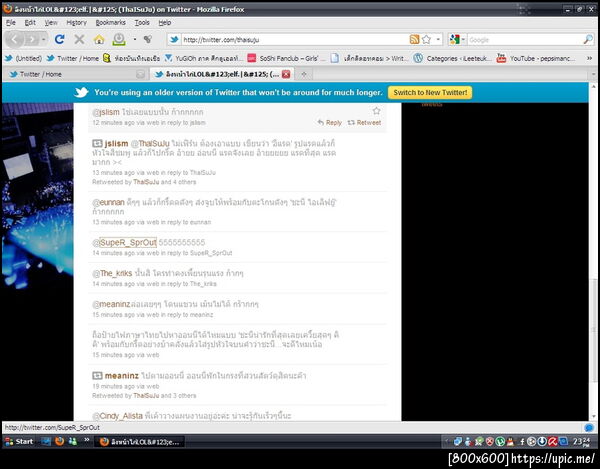Click the Twitter bird logo in banner
The height and width of the screenshot is (469, 600).
coord(82,92)
